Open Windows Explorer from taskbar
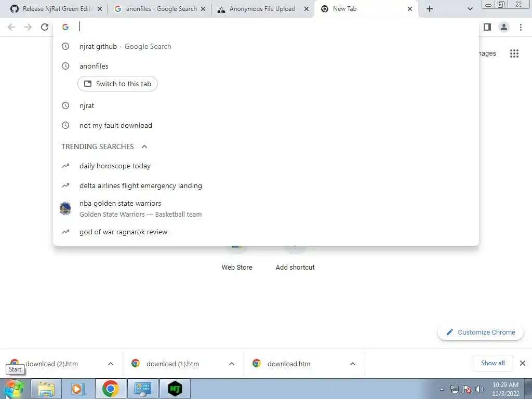532x399 pixels. 46,389
